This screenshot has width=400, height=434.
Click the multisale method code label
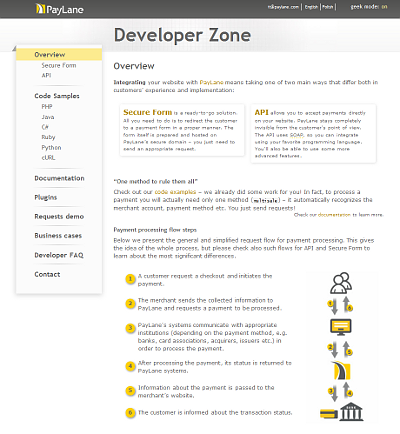[x=266, y=200]
